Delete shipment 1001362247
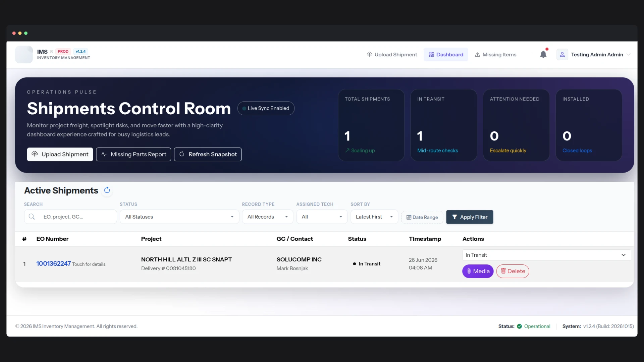Screen dimensions: 644x362 [513, 271]
